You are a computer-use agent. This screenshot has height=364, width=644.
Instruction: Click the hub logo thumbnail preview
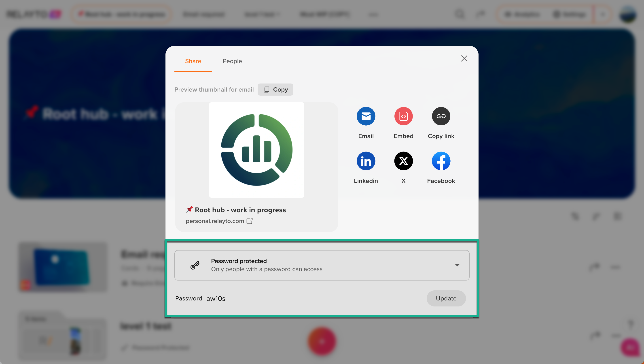pos(256,150)
